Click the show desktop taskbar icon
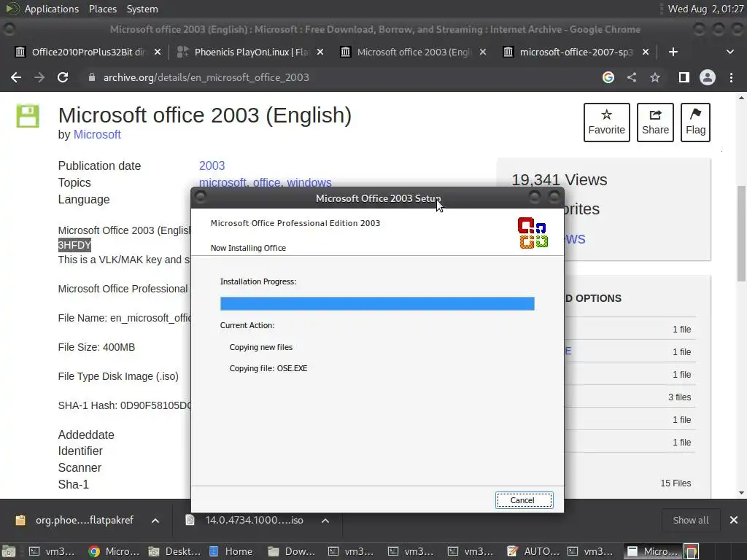 9,551
